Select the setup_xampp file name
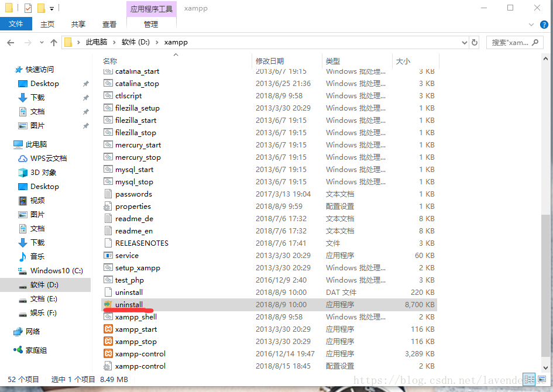Screen dimensions: 553x392 click(x=138, y=268)
